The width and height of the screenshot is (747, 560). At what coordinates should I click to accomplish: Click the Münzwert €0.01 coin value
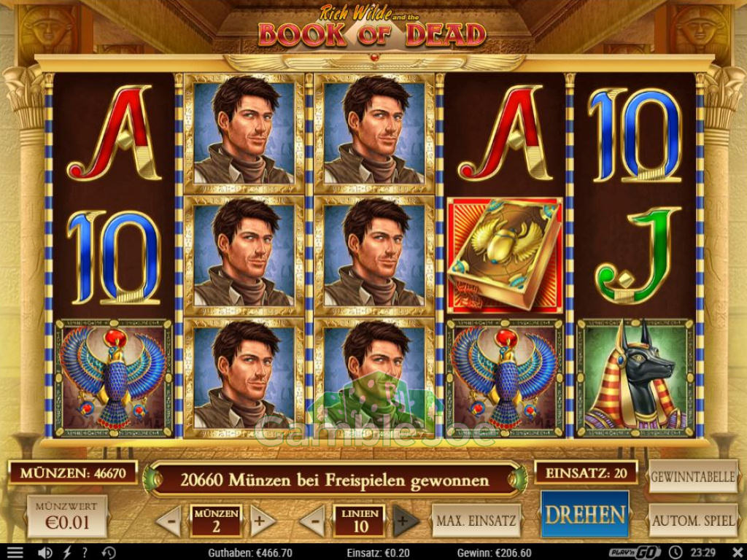67,517
